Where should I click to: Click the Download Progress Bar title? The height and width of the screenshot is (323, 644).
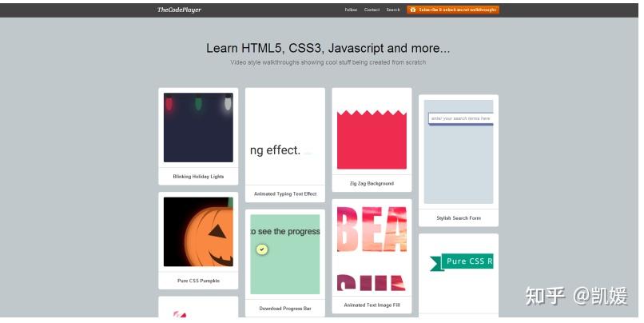click(285, 309)
